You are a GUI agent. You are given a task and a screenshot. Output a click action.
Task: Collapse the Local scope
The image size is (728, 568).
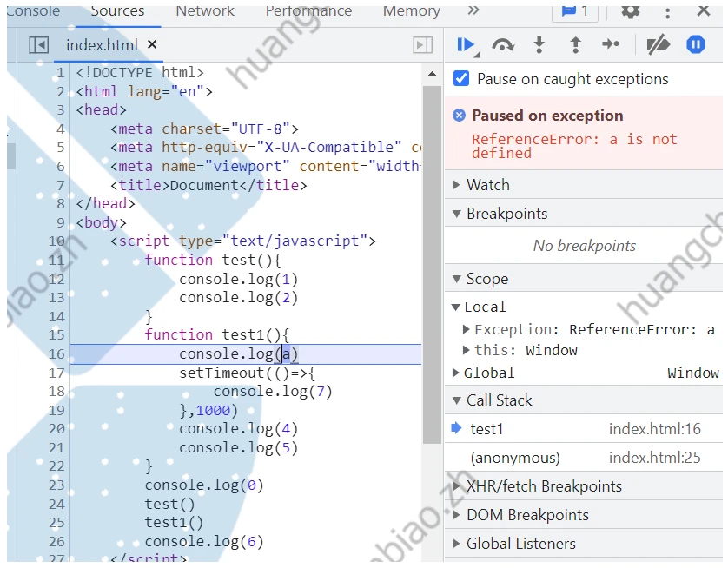point(456,307)
